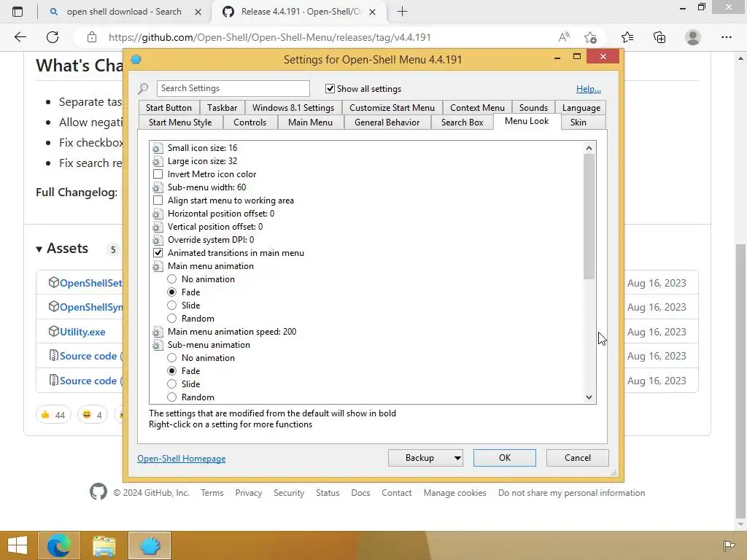Open the Sounds tab
This screenshot has height=560, width=747.
click(533, 108)
